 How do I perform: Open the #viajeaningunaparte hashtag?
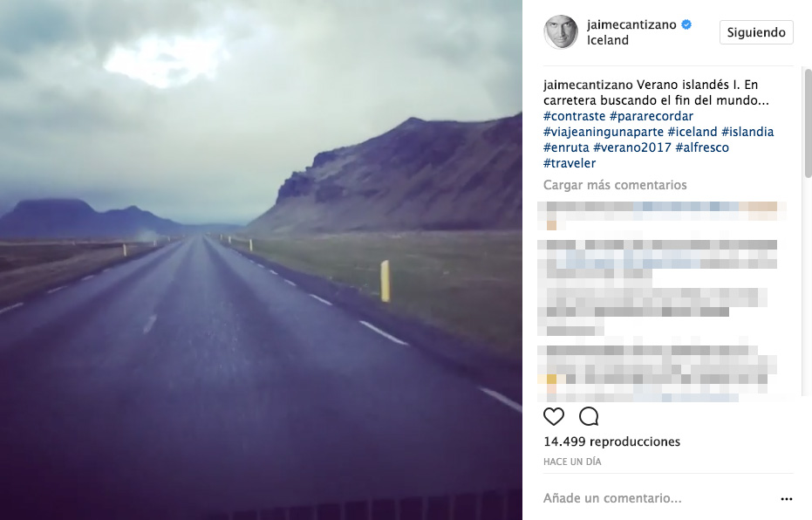click(x=604, y=132)
